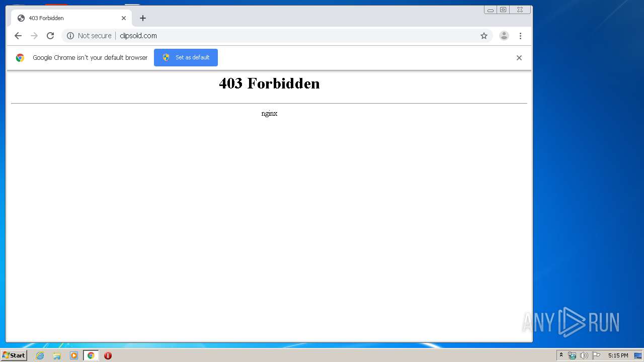Image resolution: width=644 pixels, height=362 pixels.
Task: Go back to previous page
Action: [18, 36]
